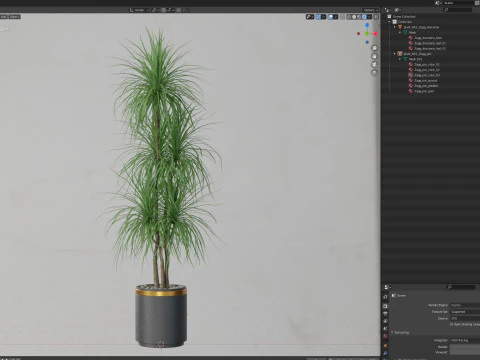The width and height of the screenshot is (480, 360).
Task: Select the Dracaena plant object row
Action: pos(421,27)
